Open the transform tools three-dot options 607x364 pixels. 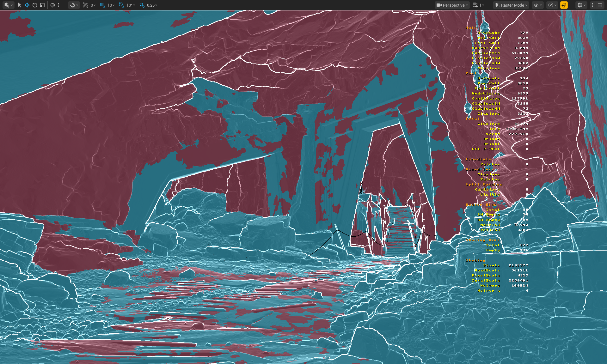[x=58, y=5]
